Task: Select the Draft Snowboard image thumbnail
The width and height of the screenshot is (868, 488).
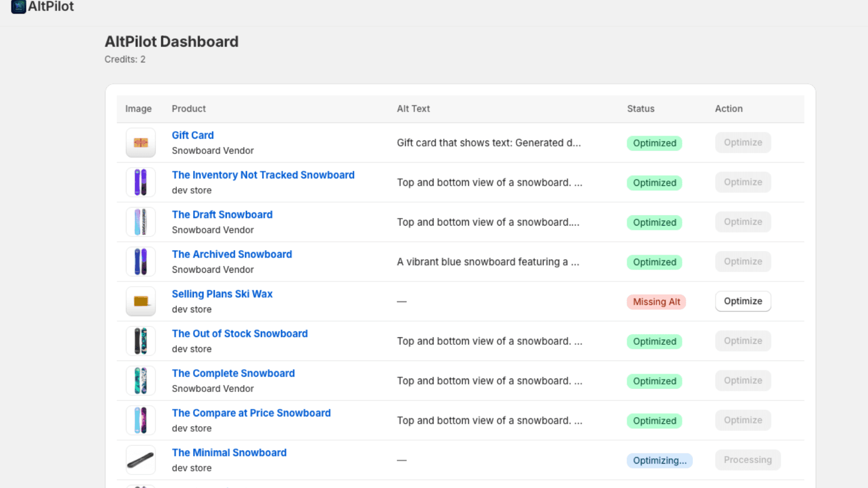Action: tap(141, 222)
